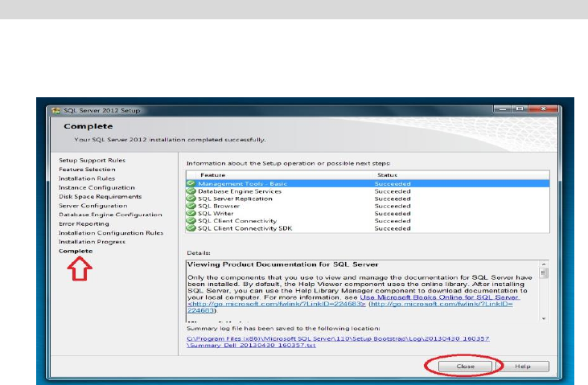Select the Database Engine Services row
Screen dimensions: 588x385
[368, 191]
